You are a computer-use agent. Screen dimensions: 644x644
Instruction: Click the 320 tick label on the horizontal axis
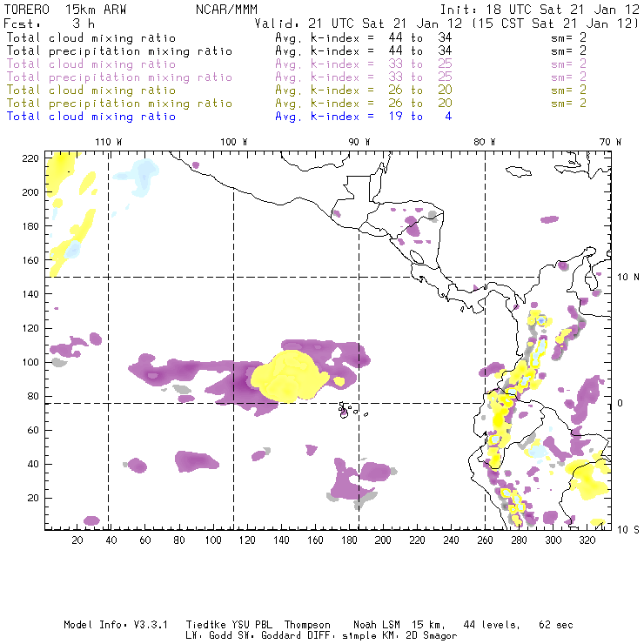click(587, 540)
